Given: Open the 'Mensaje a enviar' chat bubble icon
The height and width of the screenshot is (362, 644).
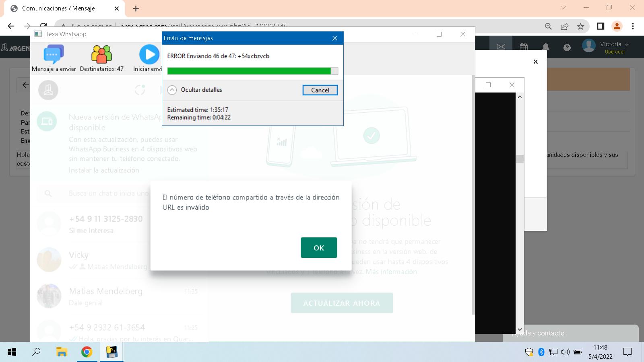Looking at the screenshot, I should pos(54,54).
